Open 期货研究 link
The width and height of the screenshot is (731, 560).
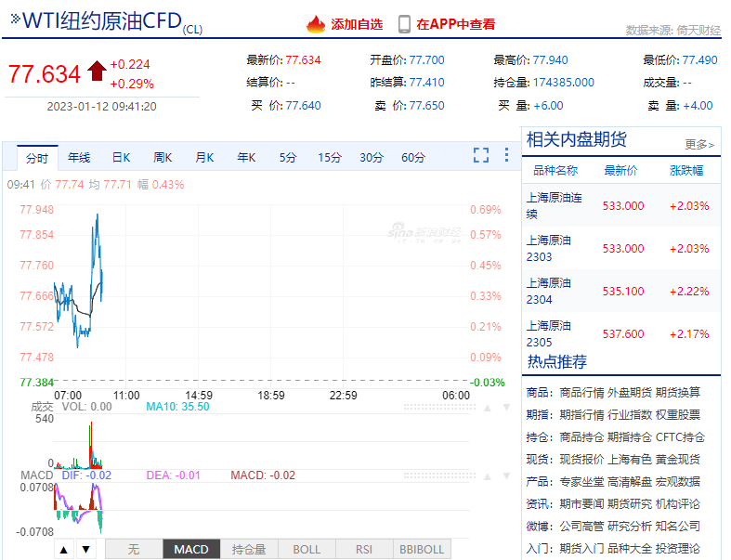point(630,504)
